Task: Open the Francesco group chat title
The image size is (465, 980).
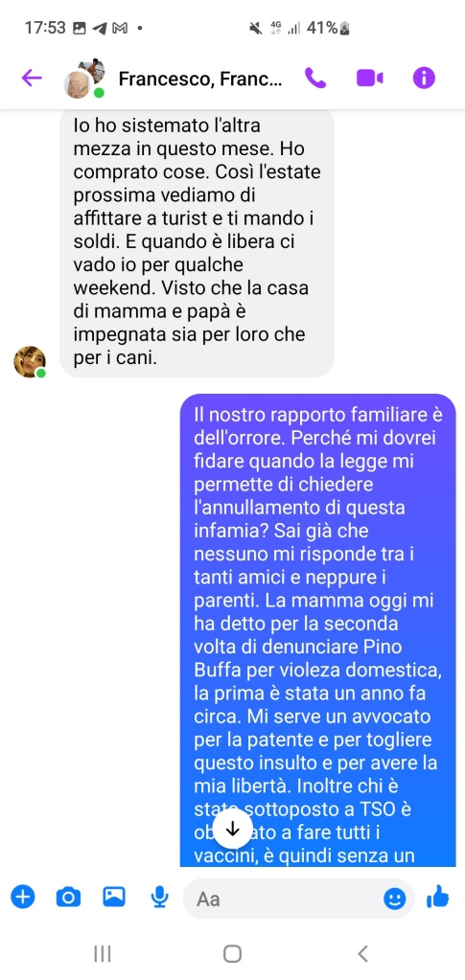Action: [200, 80]
